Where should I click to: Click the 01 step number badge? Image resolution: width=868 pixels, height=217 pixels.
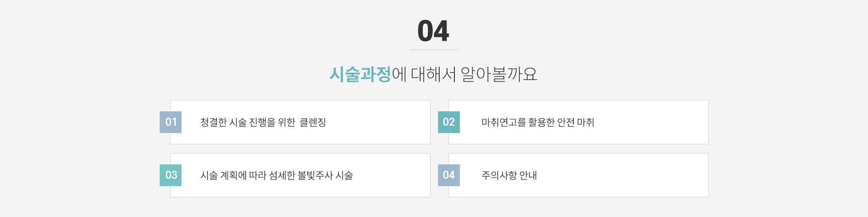click(x=171, y=122)
